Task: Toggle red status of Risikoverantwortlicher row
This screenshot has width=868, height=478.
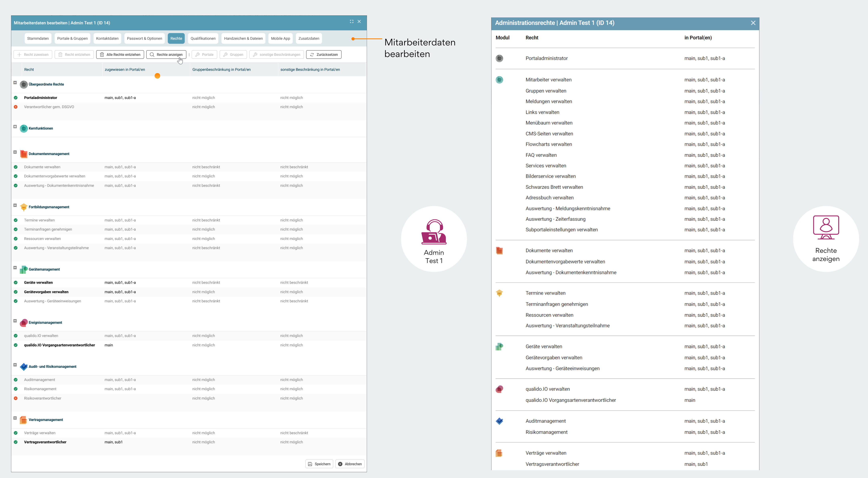Action: click(x=15, y=398)
